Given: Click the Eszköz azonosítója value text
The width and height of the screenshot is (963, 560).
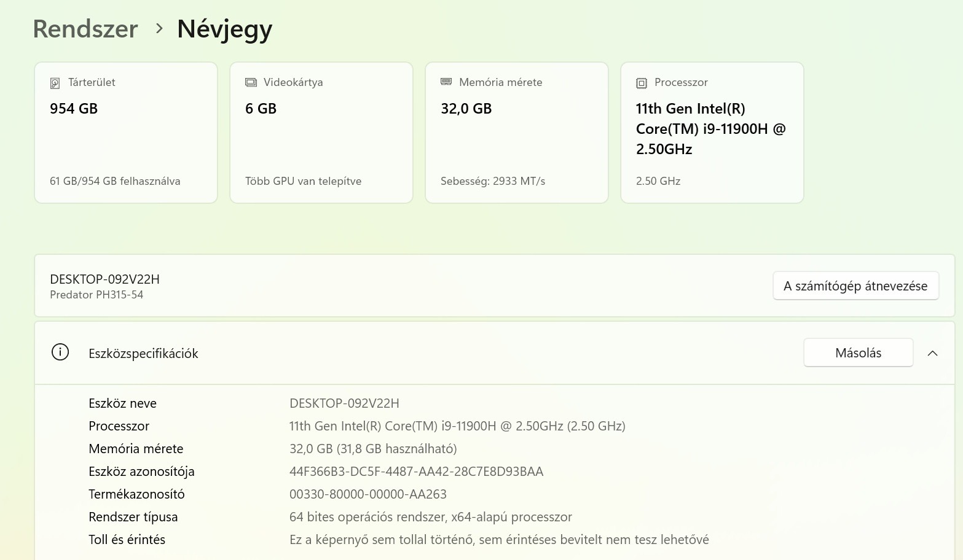Looking at the screenshot, I should [x=416, y=472].
